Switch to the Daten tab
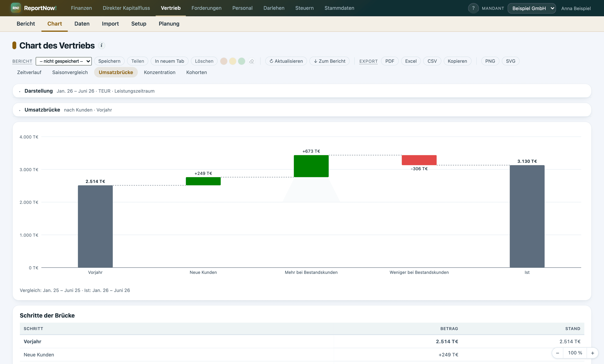The image size is (604, 364). pyautogui.click(x=82, y=24)
